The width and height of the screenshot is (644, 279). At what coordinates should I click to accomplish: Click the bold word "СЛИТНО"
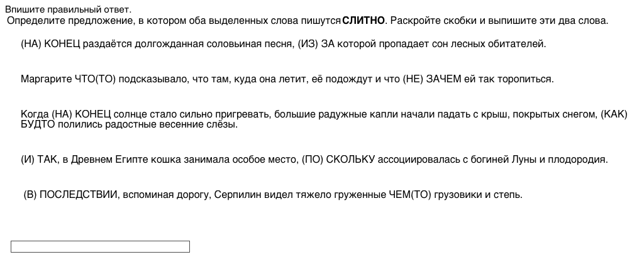[x=364, y=21]
